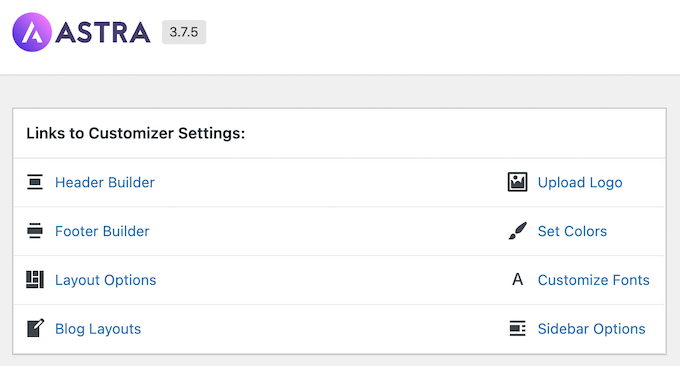This screenshot has width=680, height=366.
Task: Click the Sidebar Options icon
Action: click(x=517, y=328)
